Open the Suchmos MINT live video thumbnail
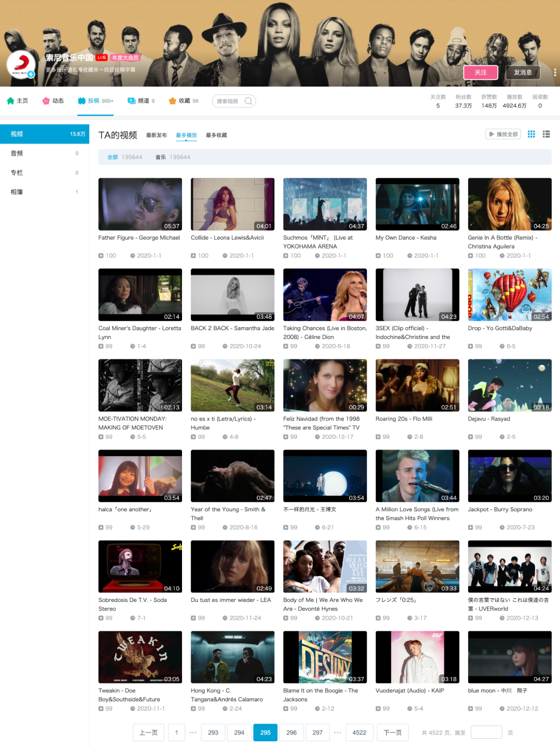 [325, 204]
